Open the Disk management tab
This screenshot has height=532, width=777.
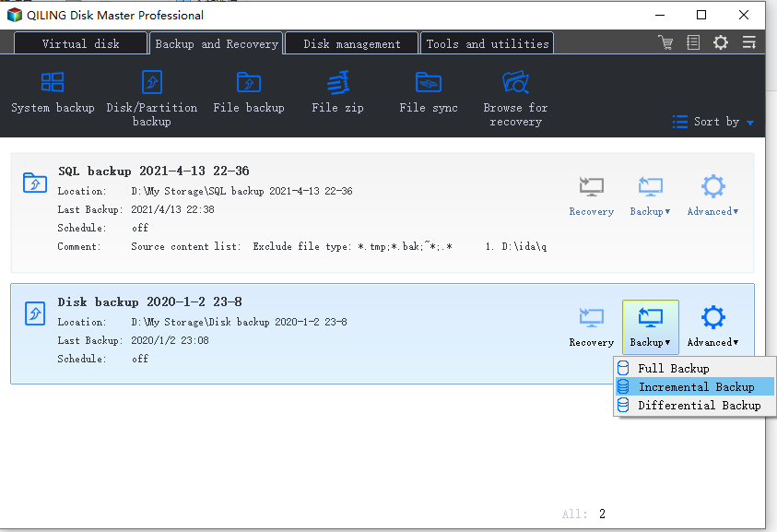point(352,43)
